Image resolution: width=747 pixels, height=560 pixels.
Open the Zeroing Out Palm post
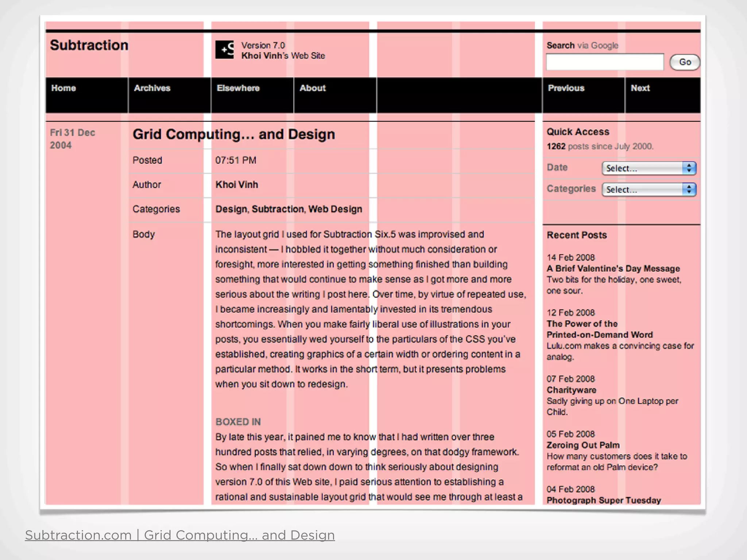tap(583, 445)
